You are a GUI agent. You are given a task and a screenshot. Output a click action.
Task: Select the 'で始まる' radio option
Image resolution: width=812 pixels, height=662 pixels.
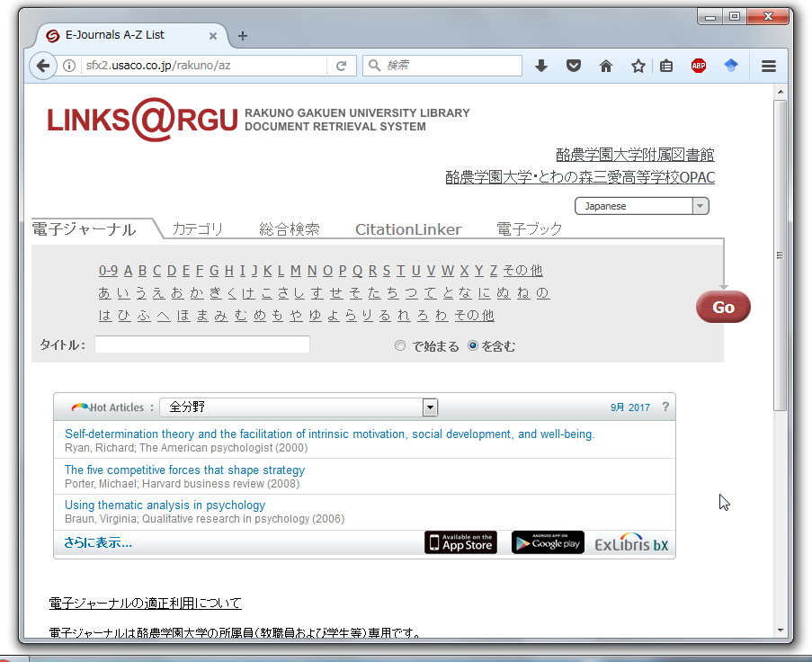[x=400, y=345]
